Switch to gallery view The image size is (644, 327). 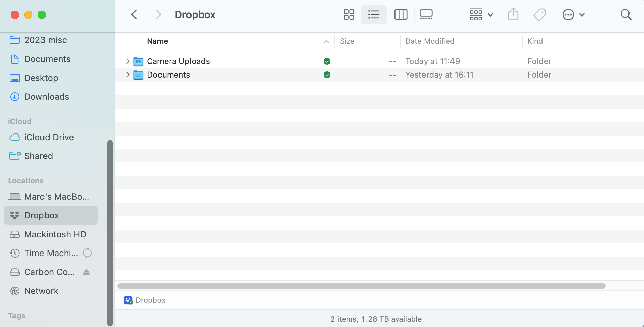point(426,14)
